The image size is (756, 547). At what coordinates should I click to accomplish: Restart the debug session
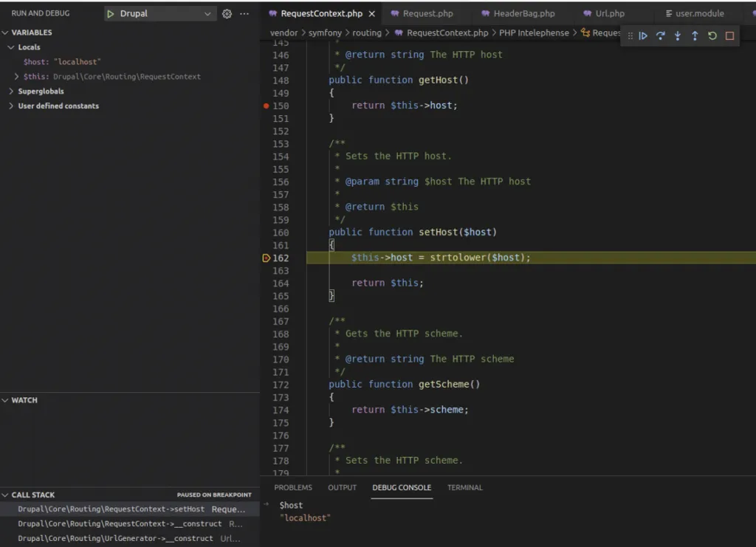point(712,35)
